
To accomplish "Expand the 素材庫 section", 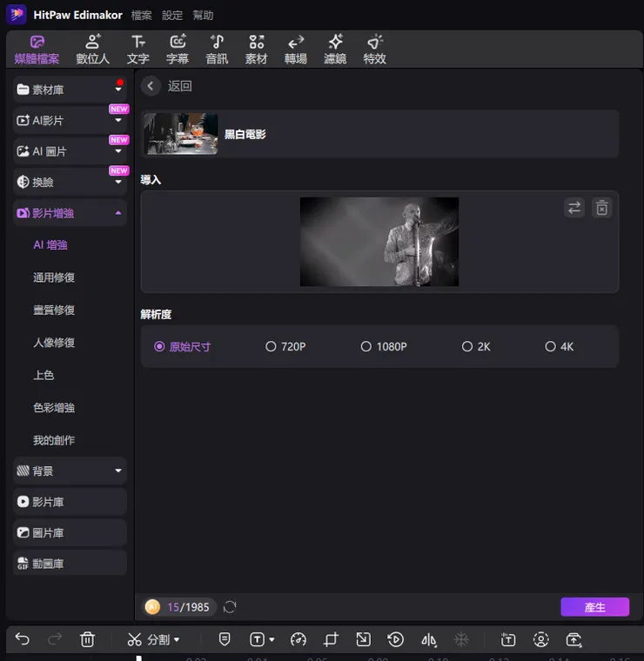I will click(x=70, y=90).
